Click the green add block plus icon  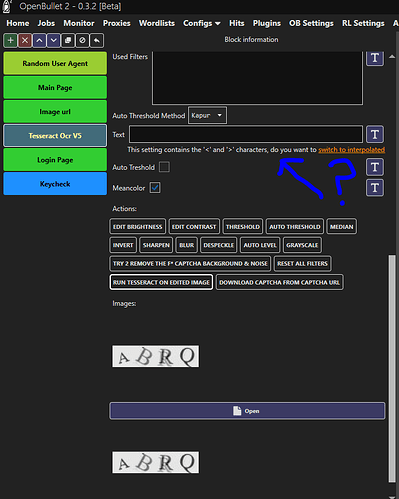click(10, 41)
